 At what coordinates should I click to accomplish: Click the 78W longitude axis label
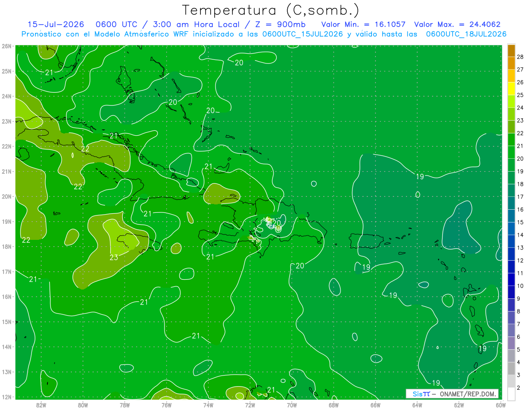point(125,404)
